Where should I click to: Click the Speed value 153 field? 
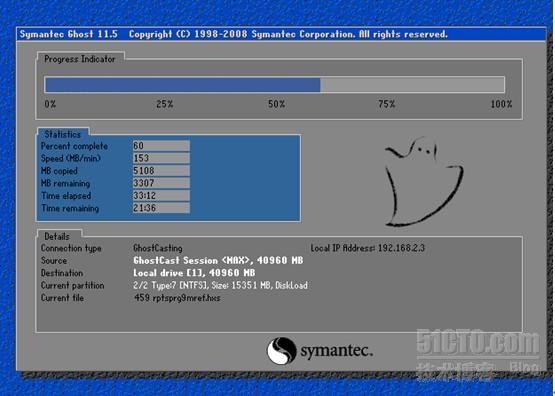tap(161, 158)
